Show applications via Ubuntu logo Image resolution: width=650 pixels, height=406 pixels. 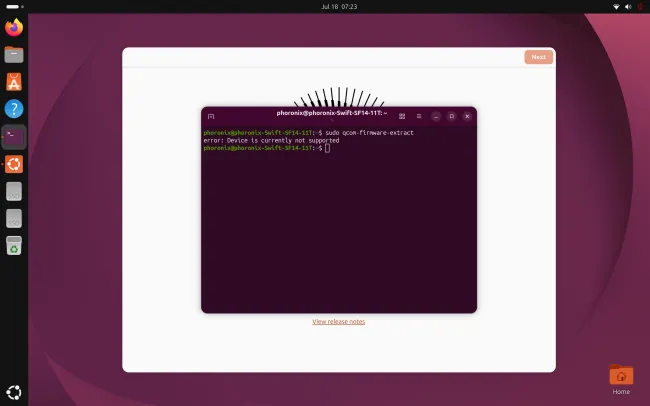[14, 392]
